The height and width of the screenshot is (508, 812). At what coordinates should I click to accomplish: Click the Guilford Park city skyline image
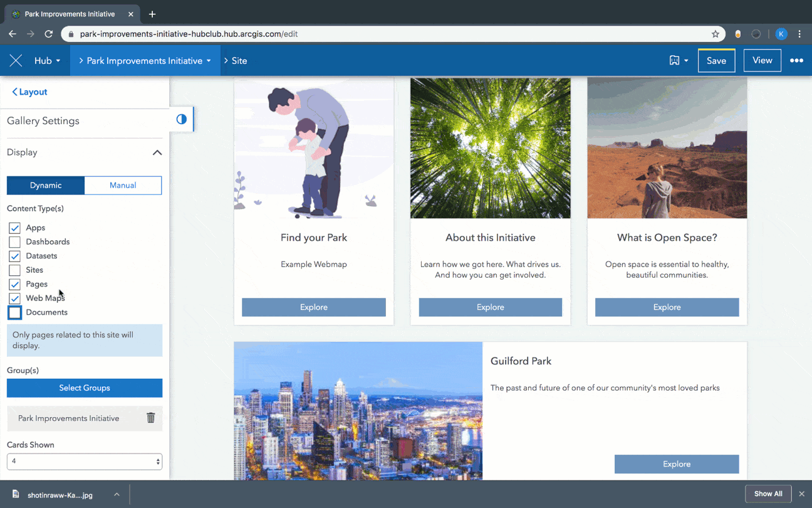click(x=358, y=411)
